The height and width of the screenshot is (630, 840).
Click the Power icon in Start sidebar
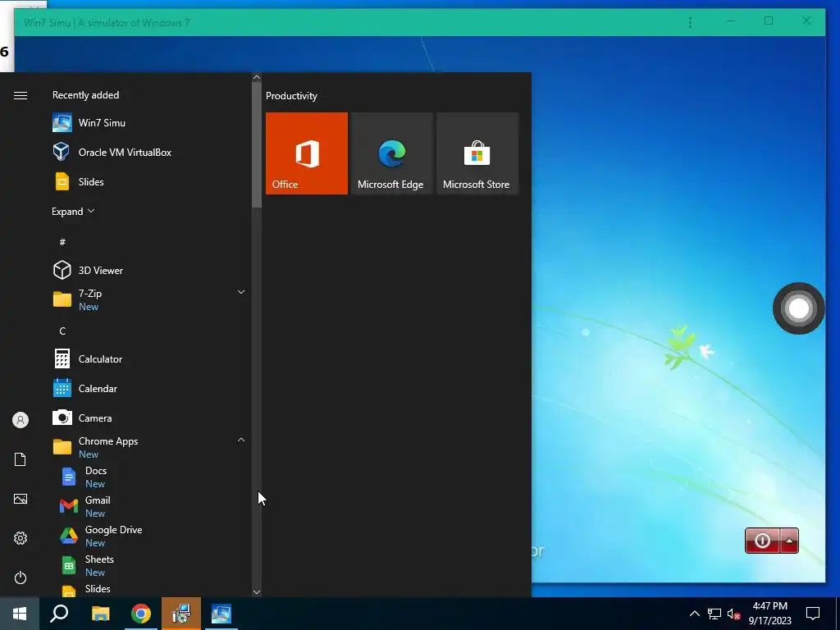[21, 577]
